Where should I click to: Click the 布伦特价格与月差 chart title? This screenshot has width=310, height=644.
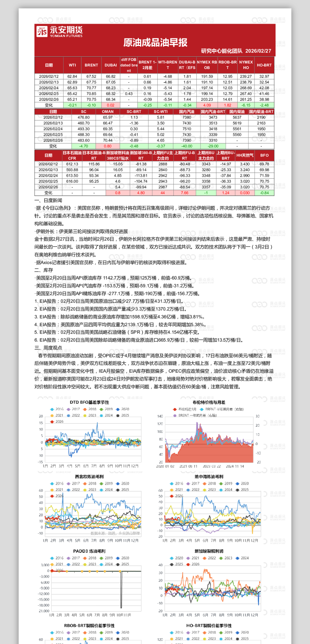[x=209, y=402]
